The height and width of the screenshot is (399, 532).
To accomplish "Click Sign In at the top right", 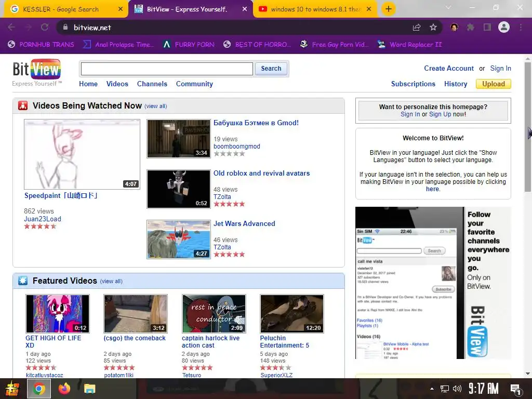I will [x=500, y=68].
